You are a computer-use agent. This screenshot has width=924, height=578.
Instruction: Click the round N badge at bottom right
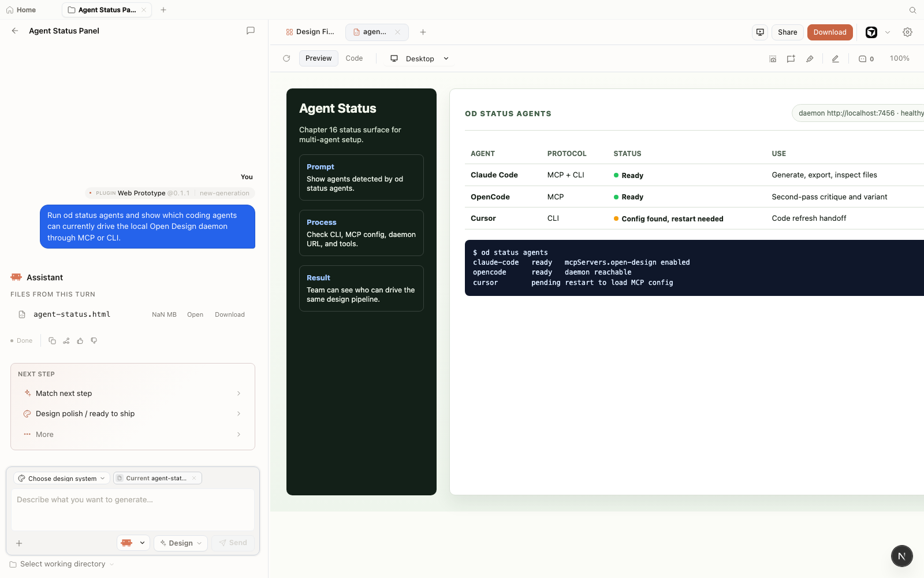pos(902,556)
